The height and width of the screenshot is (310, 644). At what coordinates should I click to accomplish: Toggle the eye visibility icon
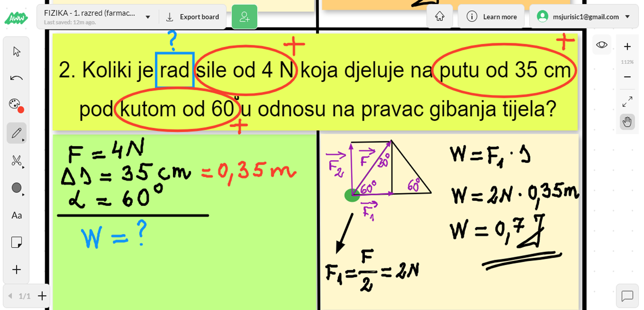601,45
